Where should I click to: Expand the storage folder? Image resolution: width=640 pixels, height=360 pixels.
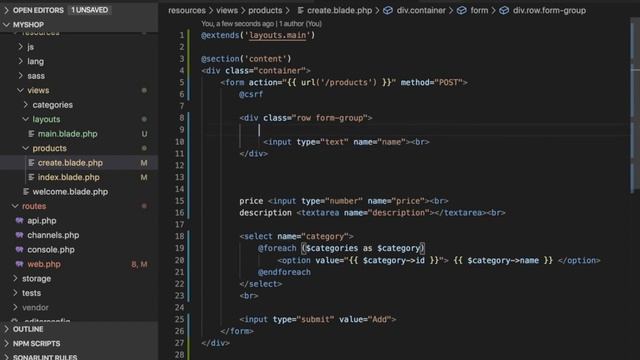(36, 279)
